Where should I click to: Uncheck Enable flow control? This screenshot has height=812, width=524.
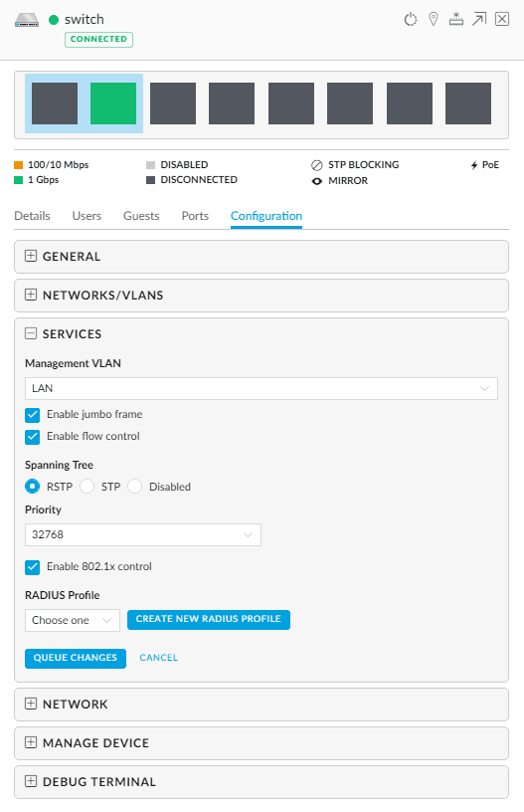pos(32,437)
